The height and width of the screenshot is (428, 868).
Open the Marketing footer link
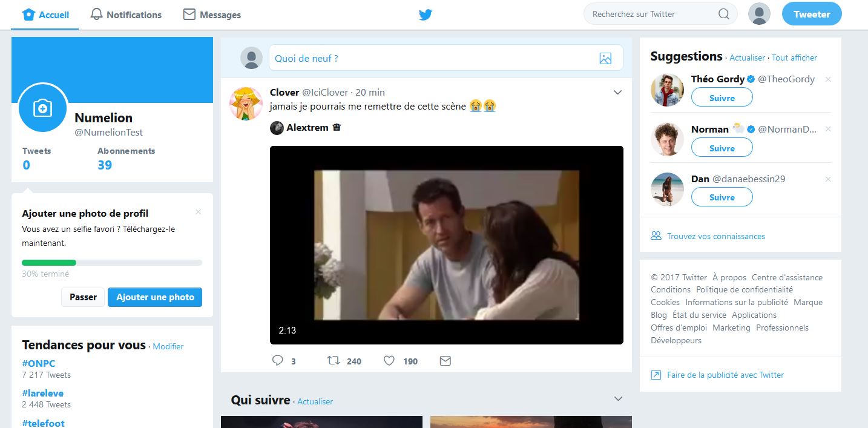click(731, 328)
